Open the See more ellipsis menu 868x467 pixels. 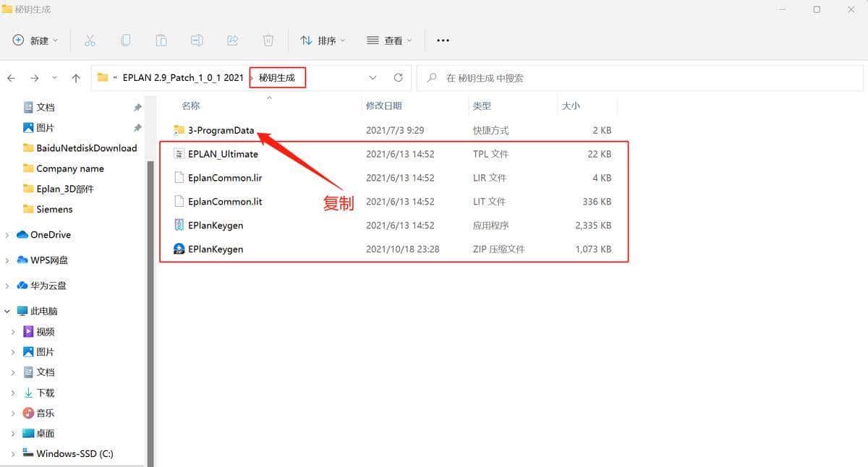pos(443,40)
